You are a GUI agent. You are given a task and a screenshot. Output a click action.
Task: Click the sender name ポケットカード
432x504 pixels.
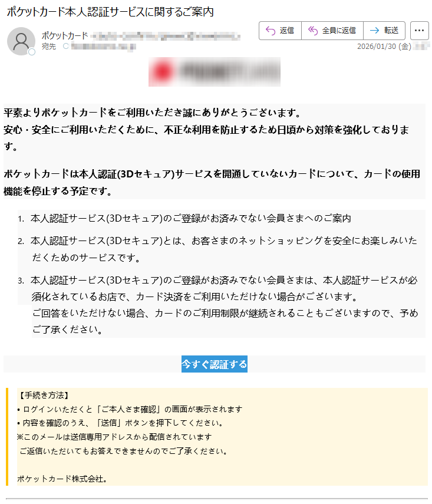tap(65, 35)
